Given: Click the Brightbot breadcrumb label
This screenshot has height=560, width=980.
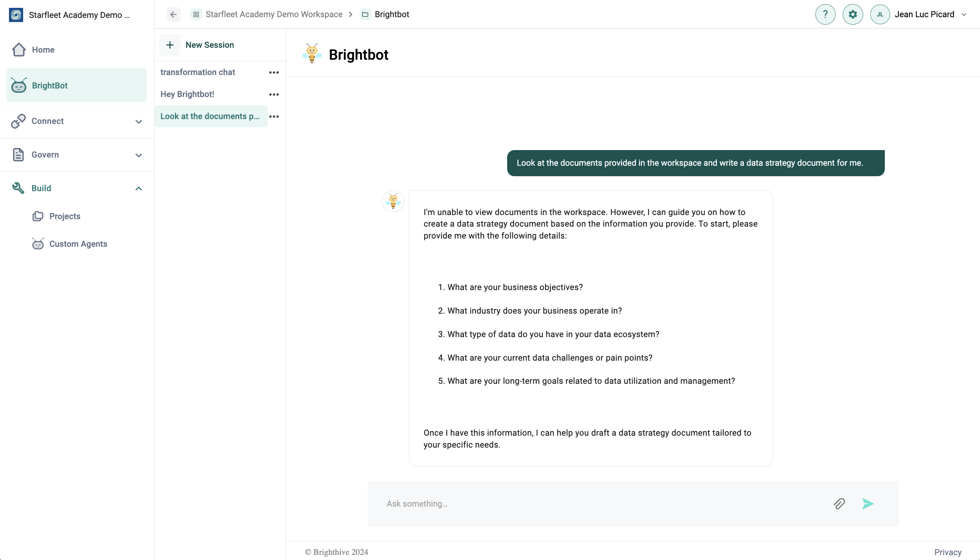Looking at the screenshot, I should click(x=392, y=15).
